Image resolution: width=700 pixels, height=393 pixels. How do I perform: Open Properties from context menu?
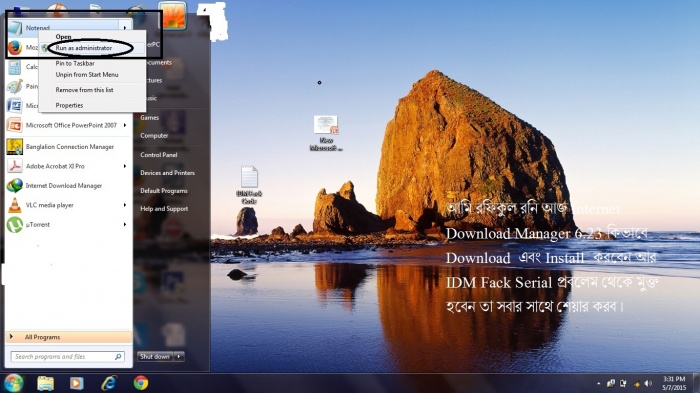69,105
